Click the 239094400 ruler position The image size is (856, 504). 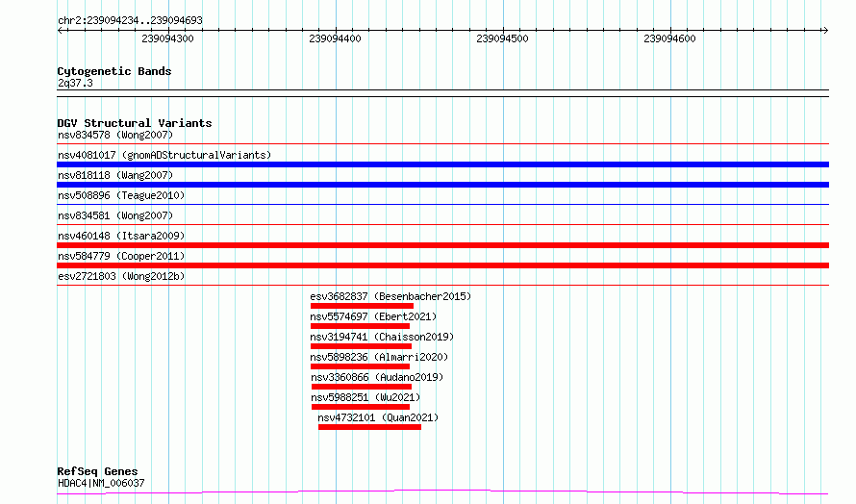(336, 38)
